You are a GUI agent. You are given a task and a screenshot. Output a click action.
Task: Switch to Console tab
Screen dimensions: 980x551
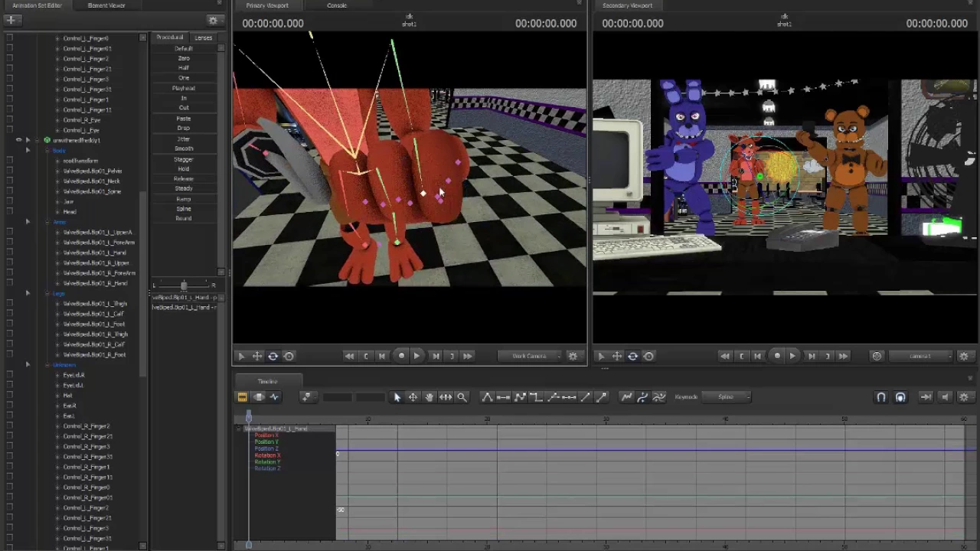pos(337,5)
